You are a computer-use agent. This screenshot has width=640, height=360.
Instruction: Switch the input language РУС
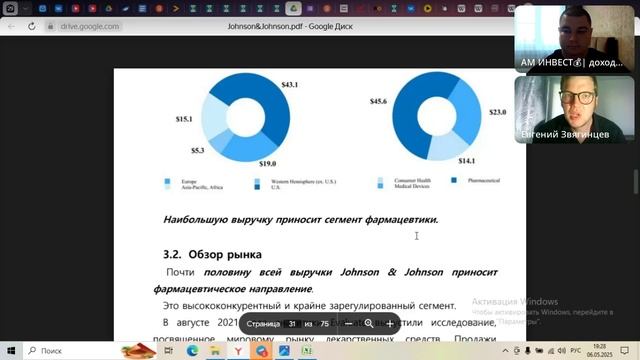click(576, 351)
